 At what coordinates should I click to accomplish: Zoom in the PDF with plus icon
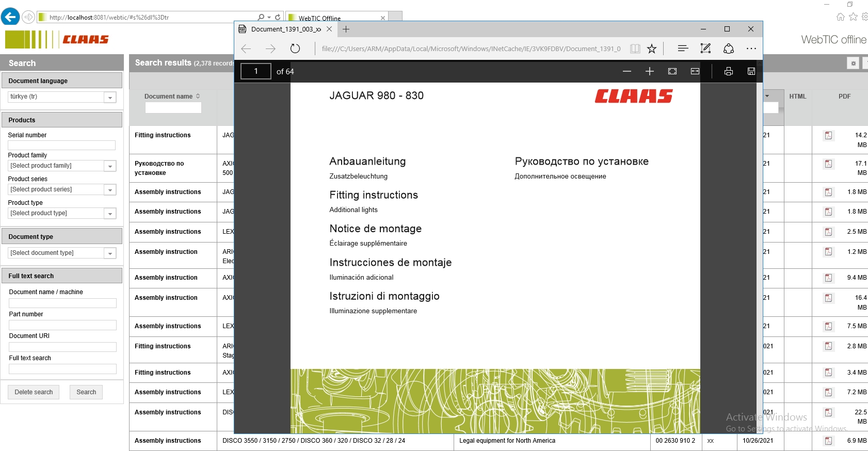650,71
